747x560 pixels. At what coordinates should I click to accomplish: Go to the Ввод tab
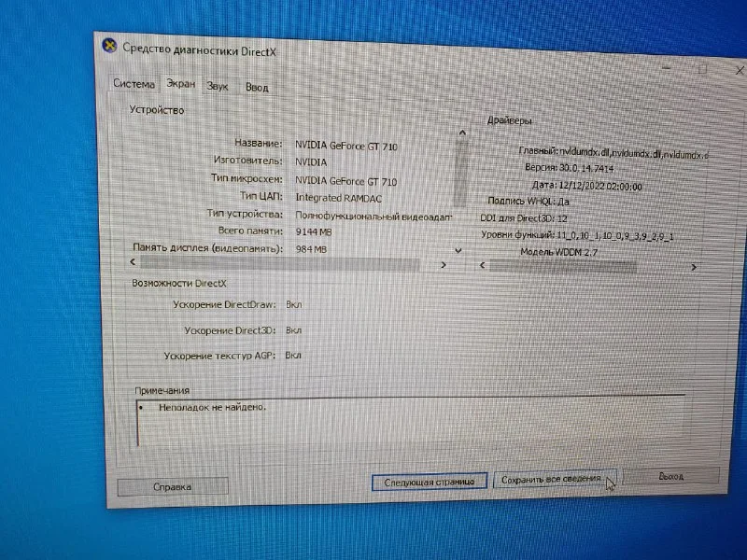click(257, 87)
